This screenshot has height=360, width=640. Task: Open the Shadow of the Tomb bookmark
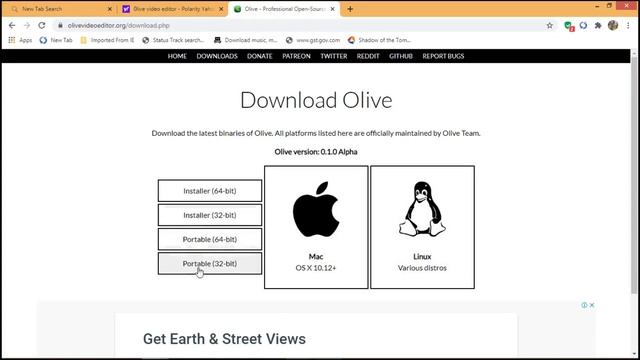pos(380,40)
